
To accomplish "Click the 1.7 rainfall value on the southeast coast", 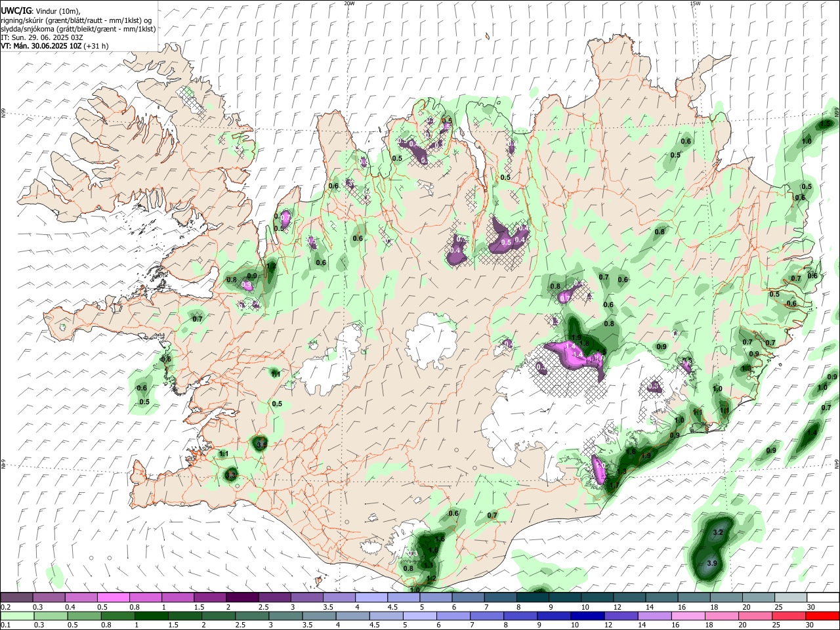I will click(x=615, y=486).
